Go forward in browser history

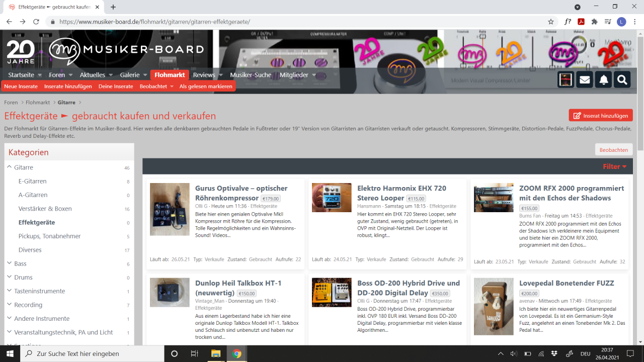[x=23, y=22]
